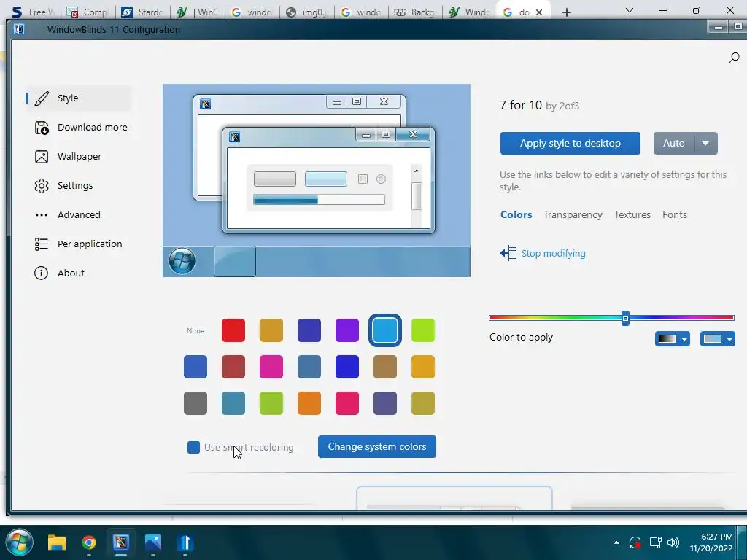The image size is (747, 560).
Task: Expand the Auto dropdown arrow
Action: (x=705, y=144)
